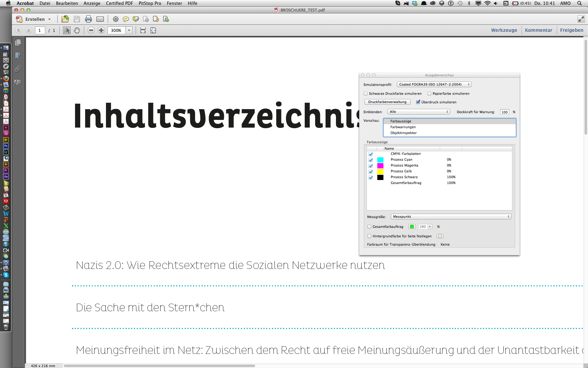Open Bearbeiten menu

67,3
